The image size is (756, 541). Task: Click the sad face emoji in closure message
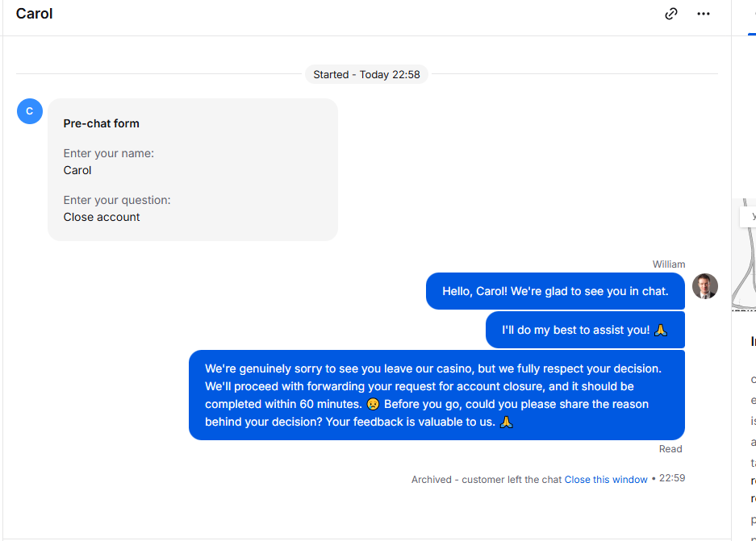tap(373, 404)
